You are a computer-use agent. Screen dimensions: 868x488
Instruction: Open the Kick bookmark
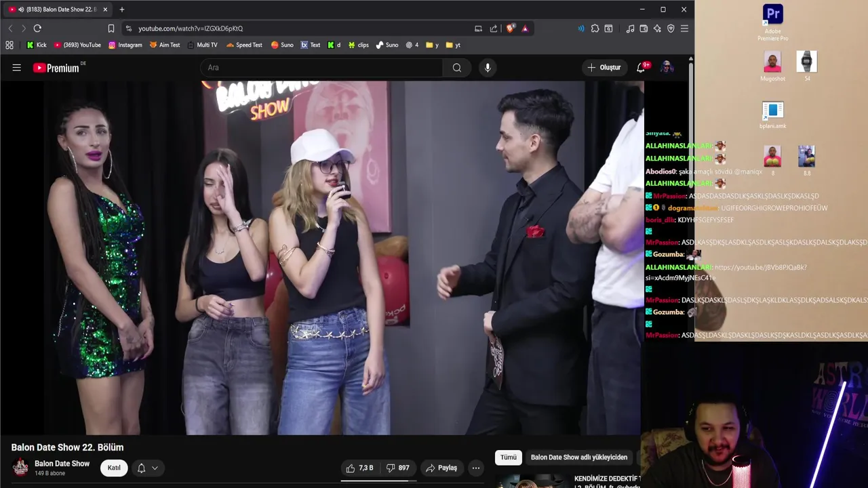[x=37, y=45]
